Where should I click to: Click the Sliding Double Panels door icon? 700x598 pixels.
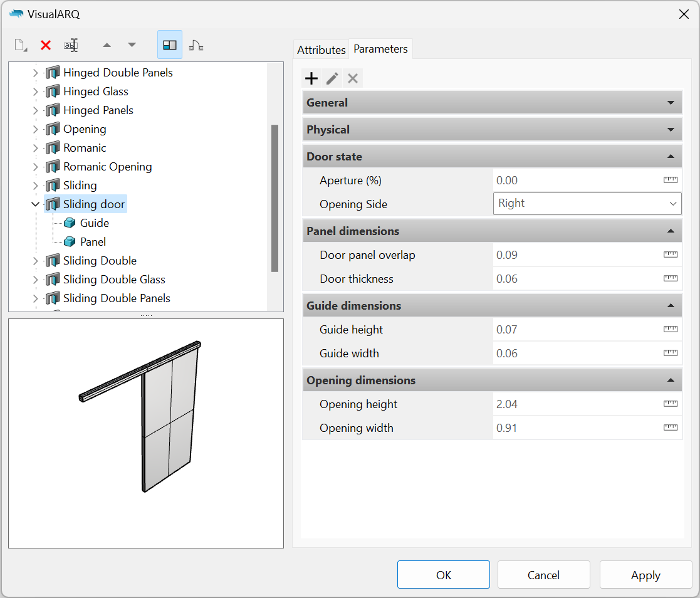pyautogui.click(x=52, y=298)
